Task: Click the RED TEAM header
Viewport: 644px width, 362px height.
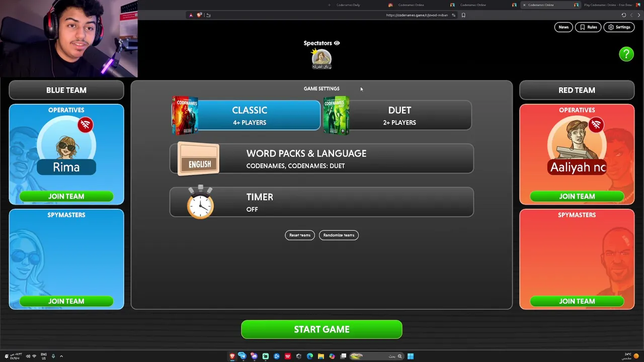Action: tap(577, 90)
